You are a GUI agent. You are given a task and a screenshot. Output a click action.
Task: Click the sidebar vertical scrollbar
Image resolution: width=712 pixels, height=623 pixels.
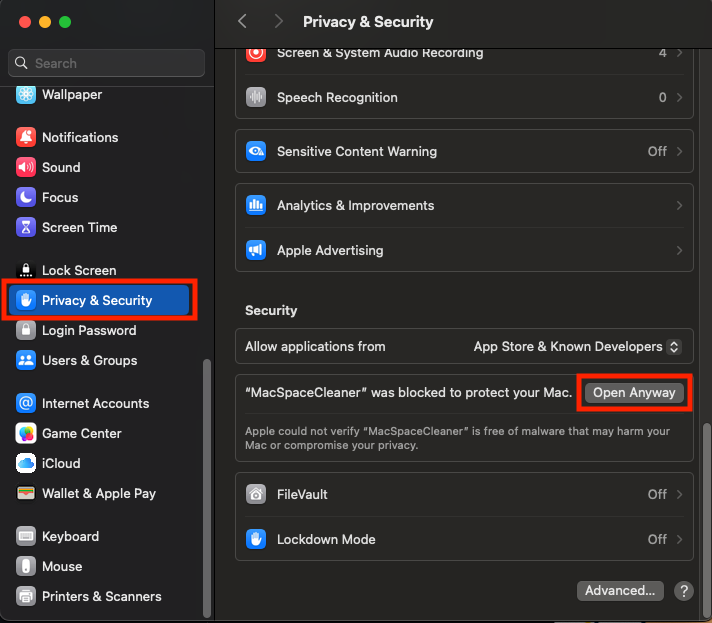(x=207, y=488)
